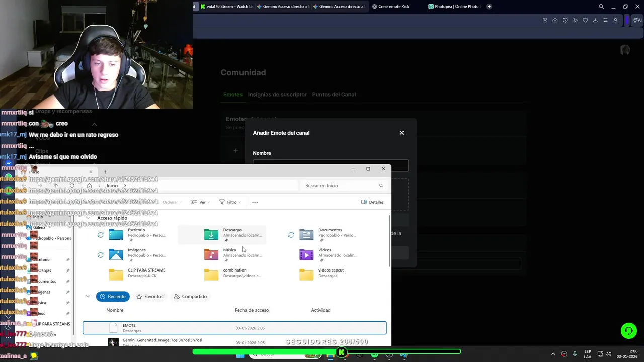Click the microphone icon in system tray
644x362 pixels.
575,354
